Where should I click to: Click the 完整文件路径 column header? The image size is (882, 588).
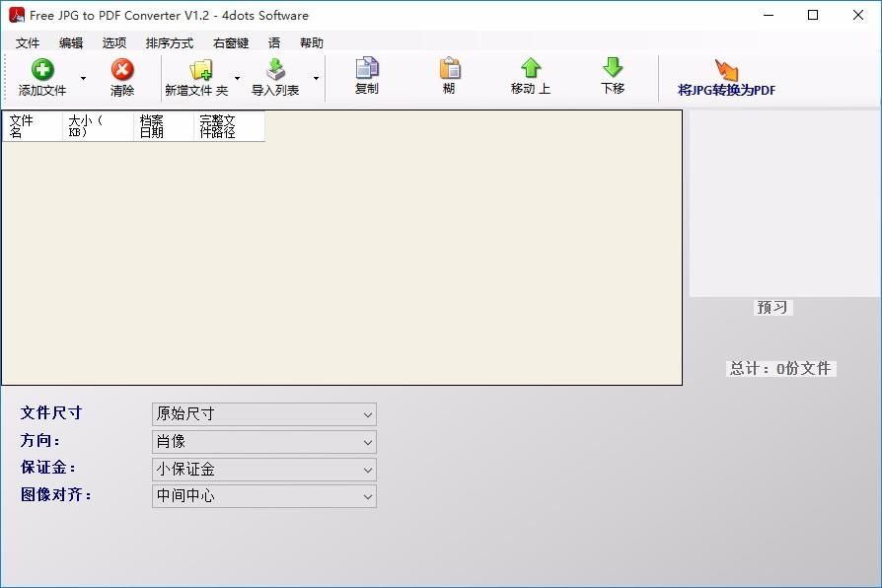(x=229, y=126)
